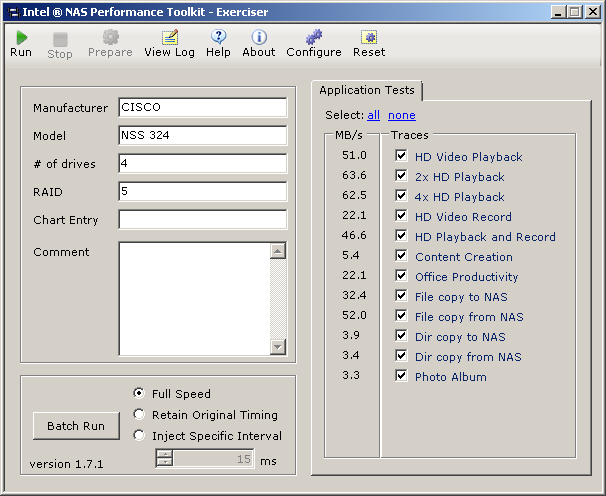Viewport: 606px width, 496px height.
Task: Click the Stop square icon
Action: tap(60, 39)
